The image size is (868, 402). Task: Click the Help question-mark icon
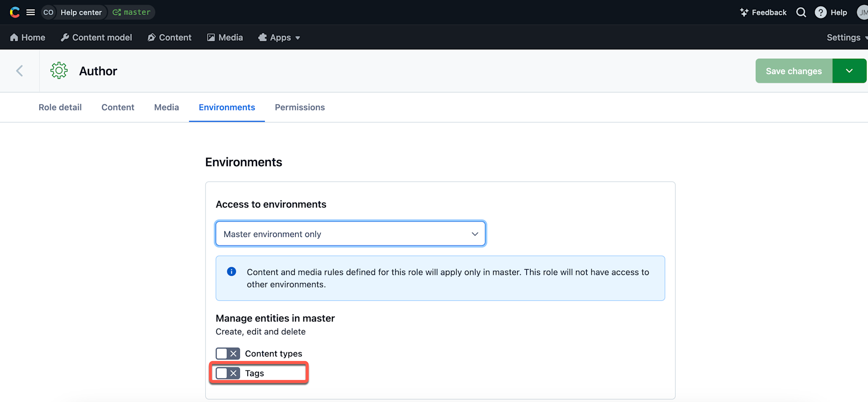821,12
